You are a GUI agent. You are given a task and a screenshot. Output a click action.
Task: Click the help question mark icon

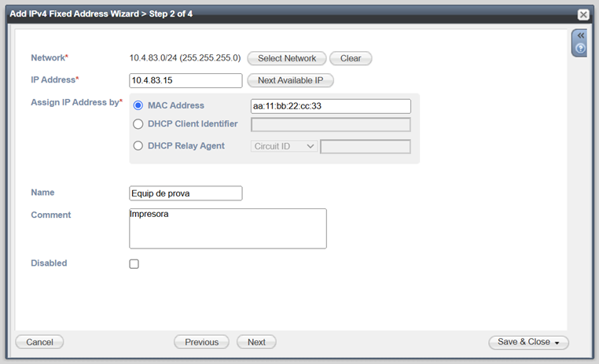[580, 48]
